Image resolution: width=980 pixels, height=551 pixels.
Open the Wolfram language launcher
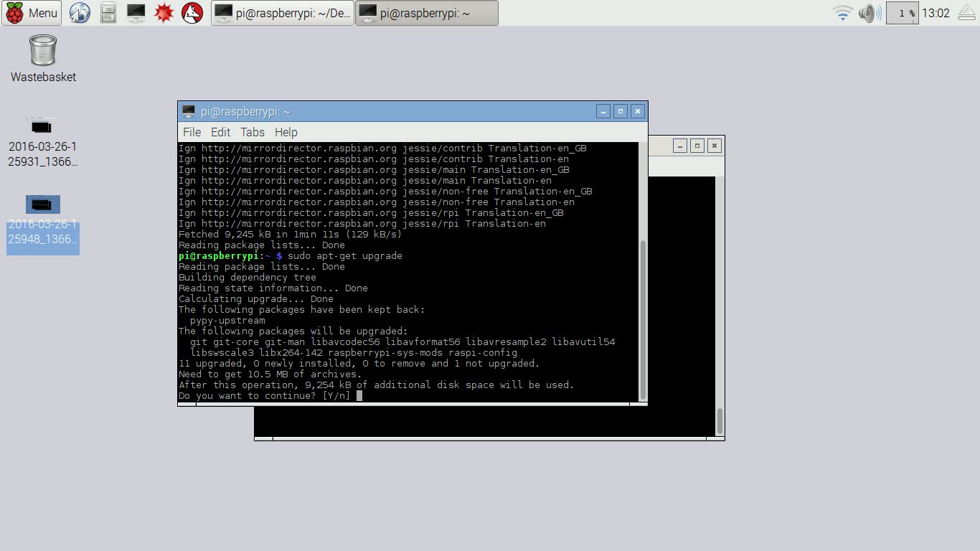click(191, 12)
